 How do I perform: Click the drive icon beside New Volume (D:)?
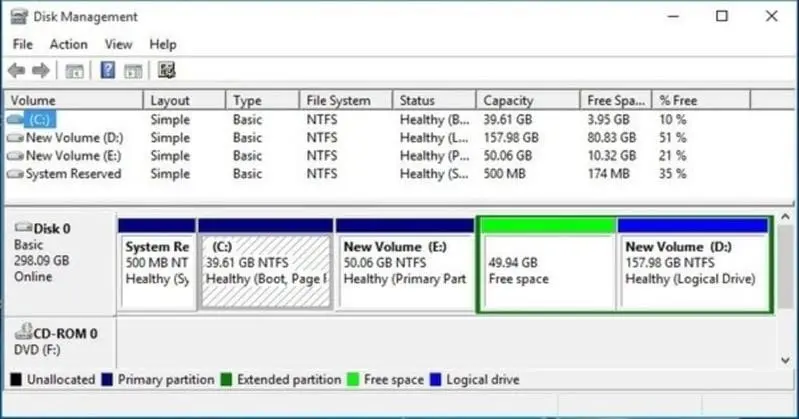click(x=15, y=138)
